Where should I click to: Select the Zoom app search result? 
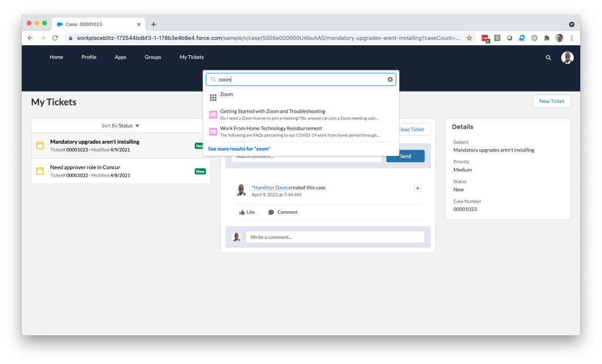pos(226,95)
